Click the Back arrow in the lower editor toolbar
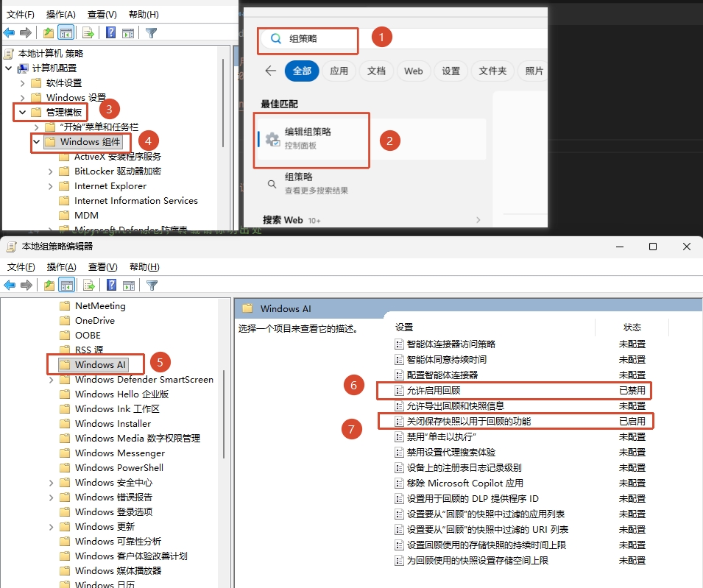The width and height of the screenshot is (703, 588). [10, 285]
